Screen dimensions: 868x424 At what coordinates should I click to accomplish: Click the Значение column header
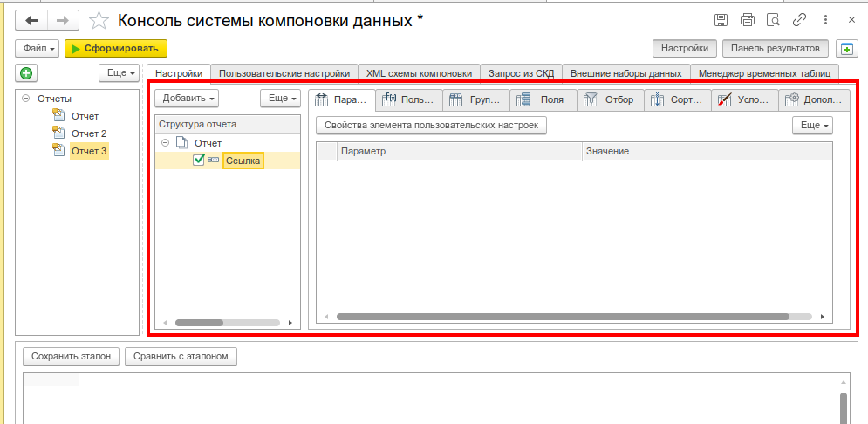tap(707, 151)
